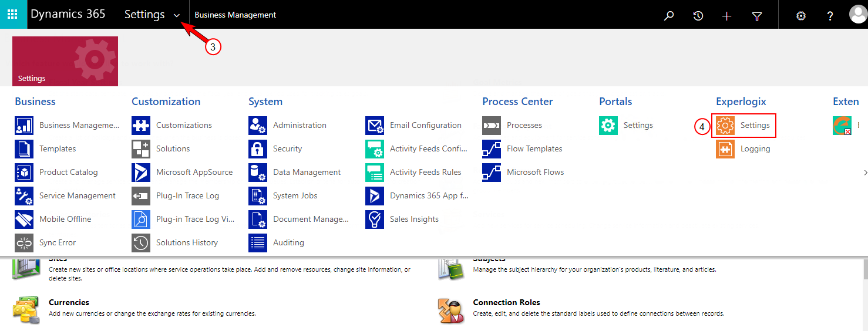Click the Experlogix Settings gear icon
Screen dimensions: 868x331
(725, 126)
